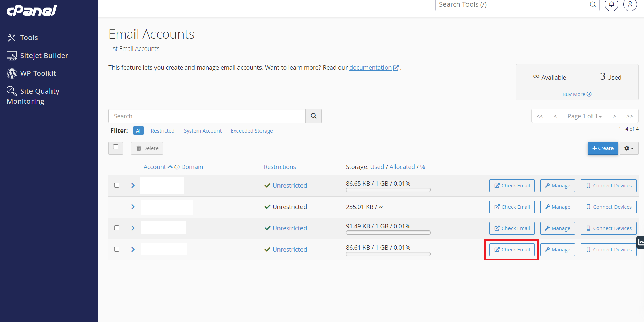Viewport: 644px width, 322px height.
Task: Click the Tools wrench icon
Action: pos(12,38)
